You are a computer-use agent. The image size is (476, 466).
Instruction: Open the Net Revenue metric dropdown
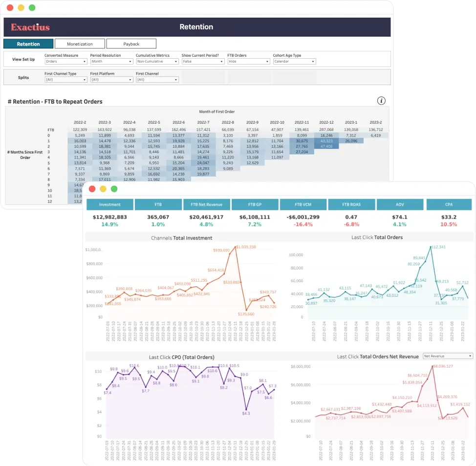tap(448, 356)
